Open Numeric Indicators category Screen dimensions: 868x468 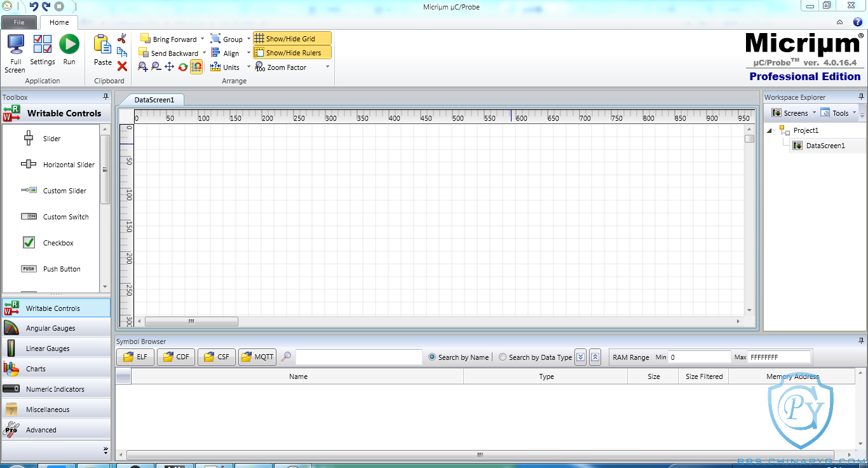56,389
